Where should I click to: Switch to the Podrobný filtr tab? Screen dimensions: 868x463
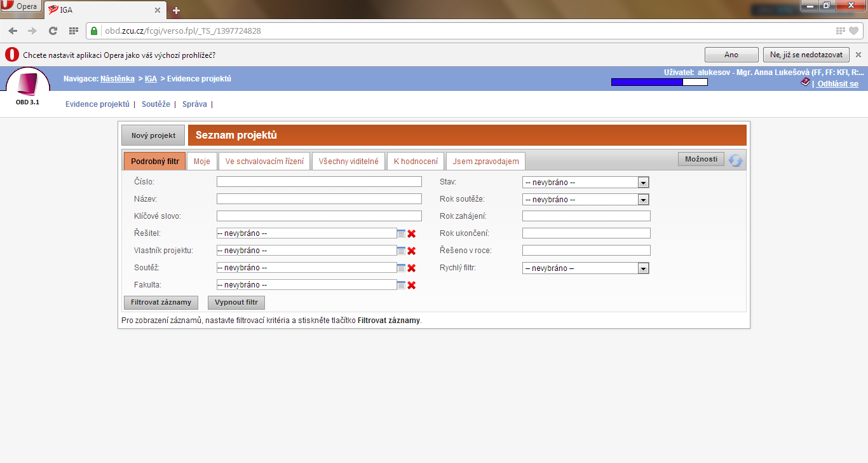(155, 161)
